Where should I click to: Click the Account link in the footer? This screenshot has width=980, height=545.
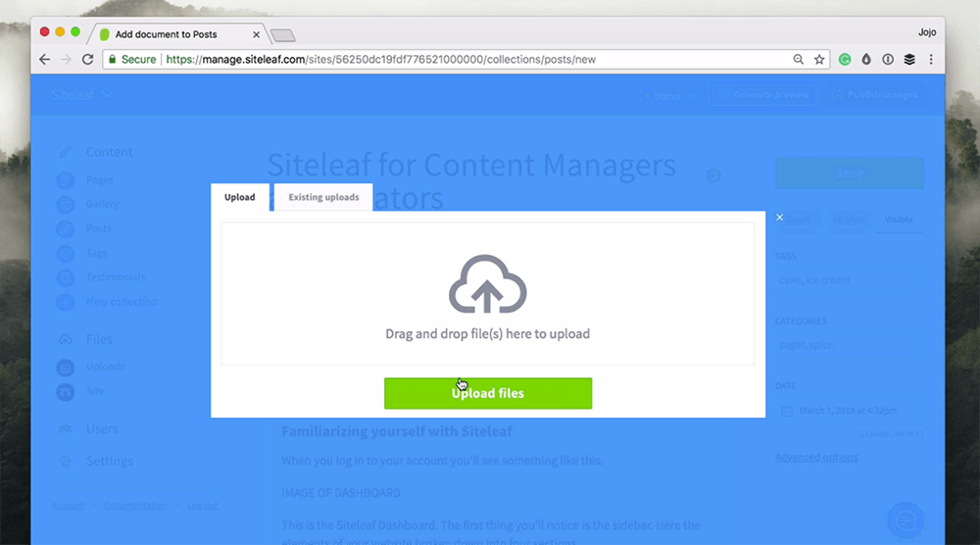pyautogui.click(x=68, y=506)
